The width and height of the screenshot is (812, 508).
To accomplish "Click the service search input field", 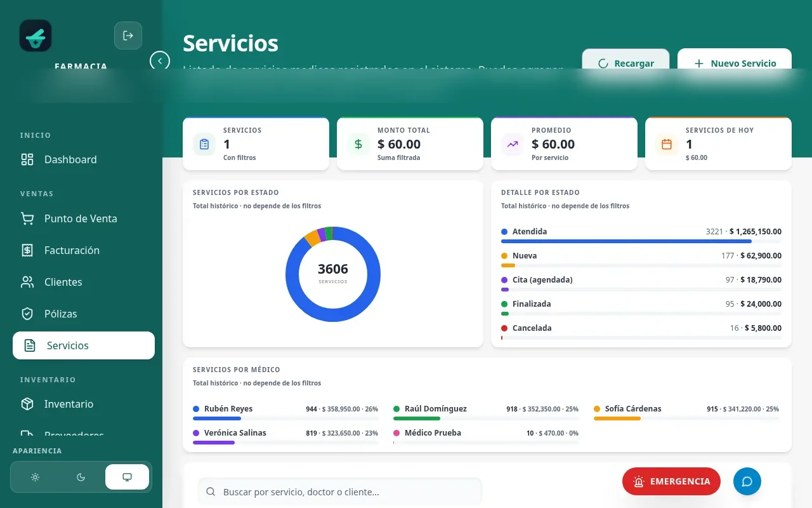I will point(340,492).
